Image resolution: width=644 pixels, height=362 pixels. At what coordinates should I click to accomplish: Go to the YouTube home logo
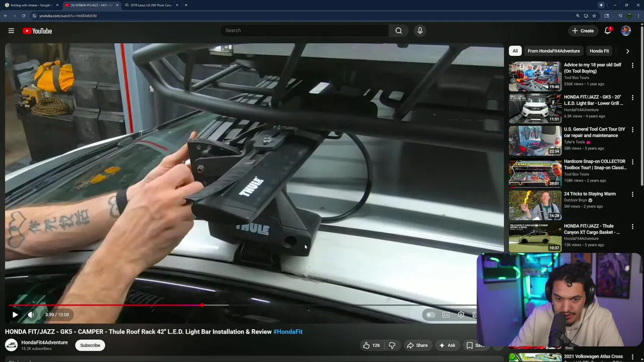click(x=37, y=31)
